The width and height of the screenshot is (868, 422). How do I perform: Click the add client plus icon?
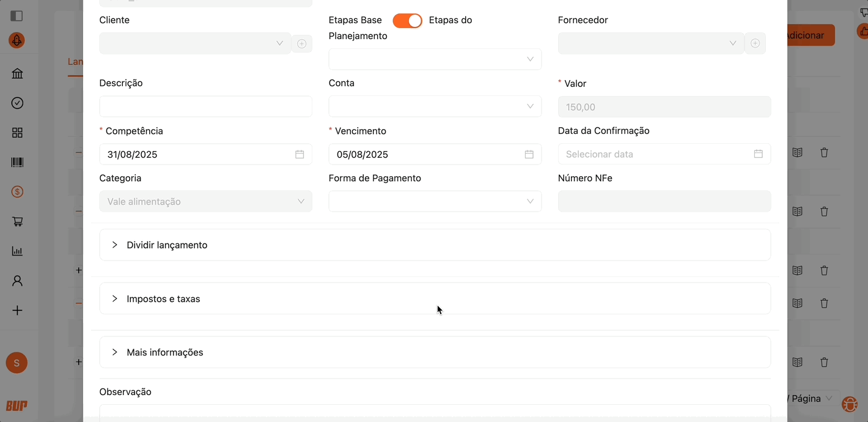click(302, 43)
